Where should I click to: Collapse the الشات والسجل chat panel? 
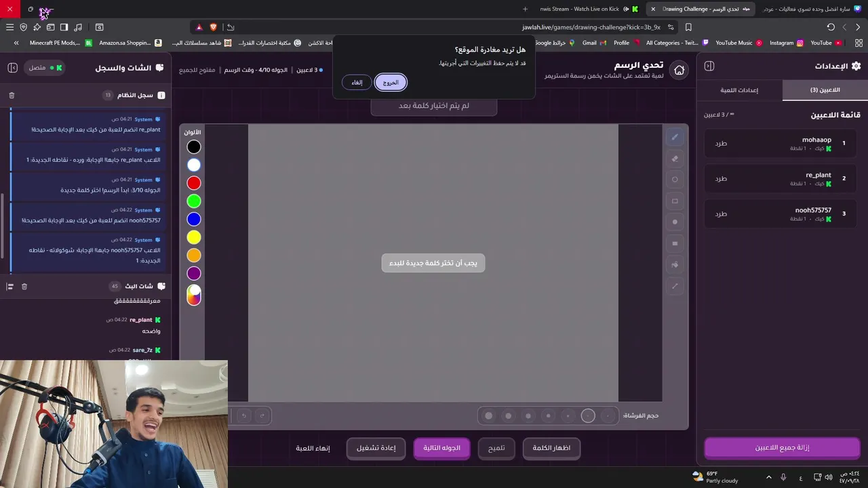point(12,68)
